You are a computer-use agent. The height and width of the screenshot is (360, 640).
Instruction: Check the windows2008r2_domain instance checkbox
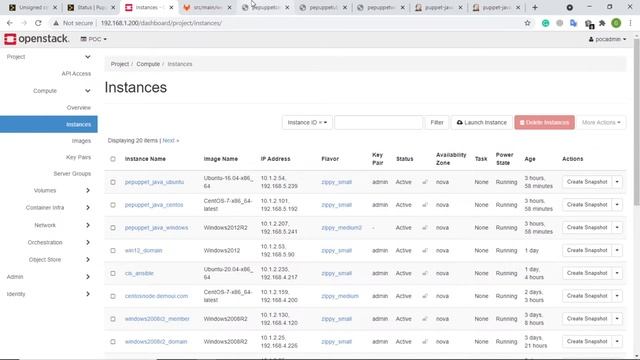[x=113, y=342]
